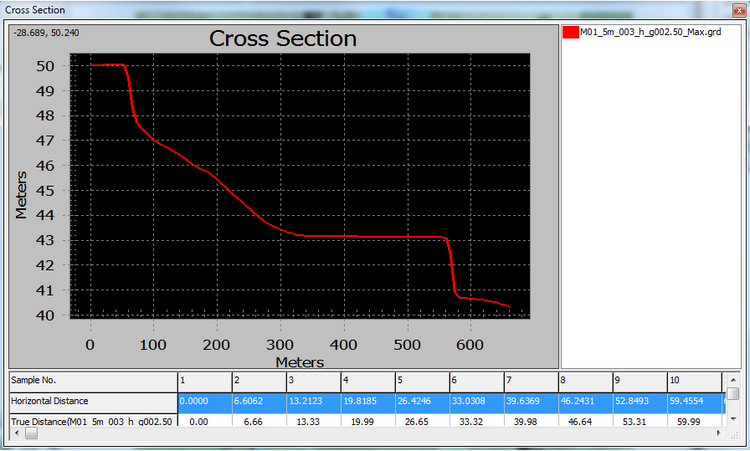Click sample column header 1

(x=203, y=381)
